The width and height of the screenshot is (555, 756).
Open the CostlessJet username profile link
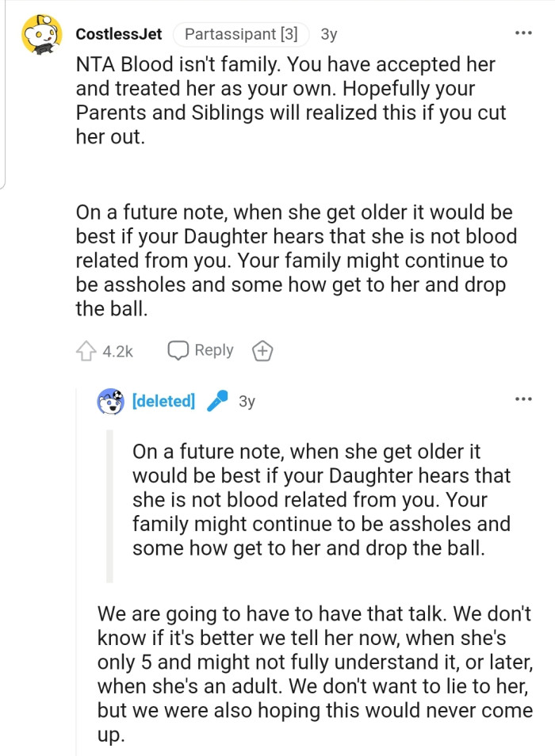pyautogui.click(x=119, y=34)
